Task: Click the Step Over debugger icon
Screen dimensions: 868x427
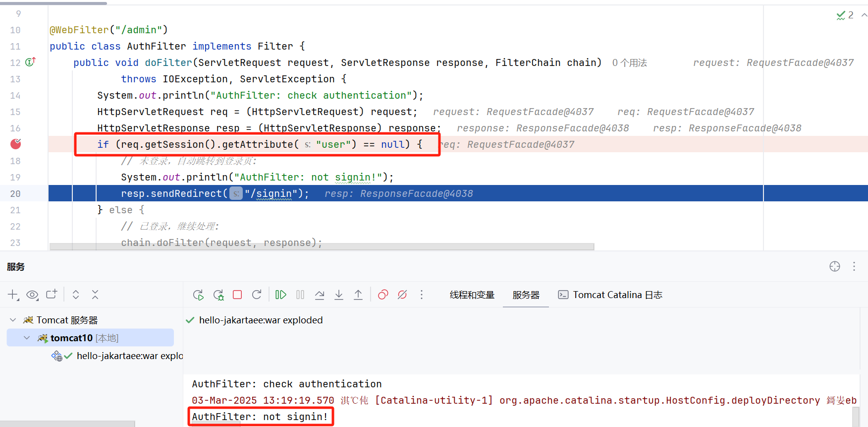Action: coord(320,295)
